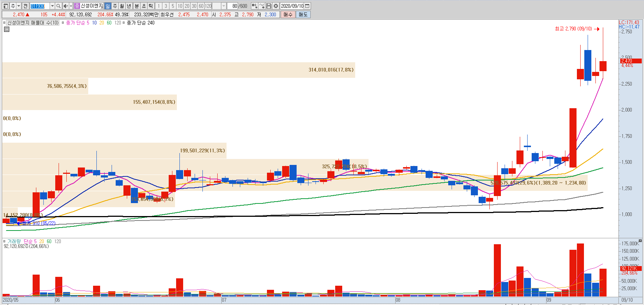Viewport: 644px width, 305px height.
Task: Open chart settings gear icon
Action: click(x=276, y=6)
